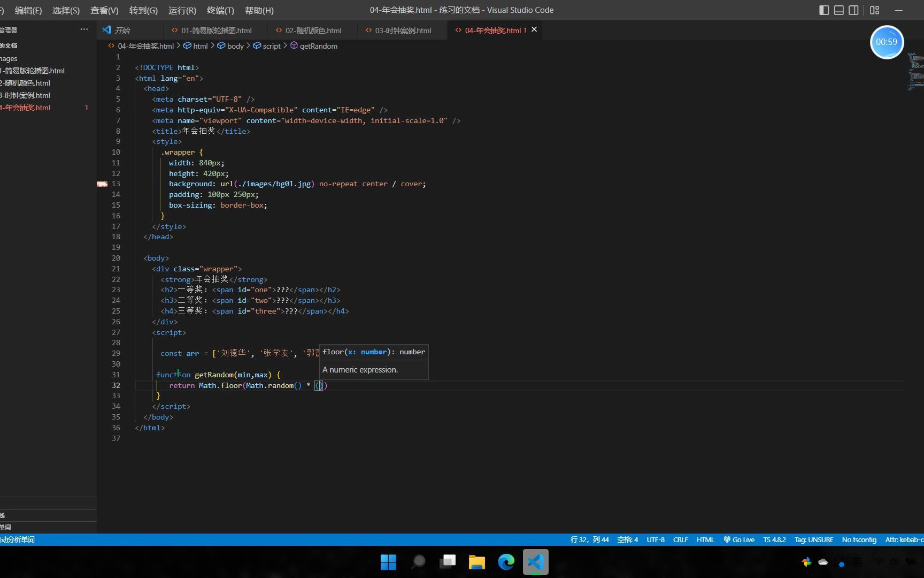The width and height of the screenshot is (924, 578).
Task: Open the 帮助(H) menu
Action: point(259,10)
